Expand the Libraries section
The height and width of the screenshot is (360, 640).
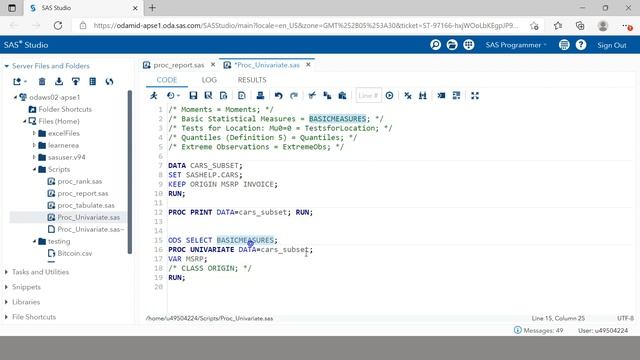[6, 302]
